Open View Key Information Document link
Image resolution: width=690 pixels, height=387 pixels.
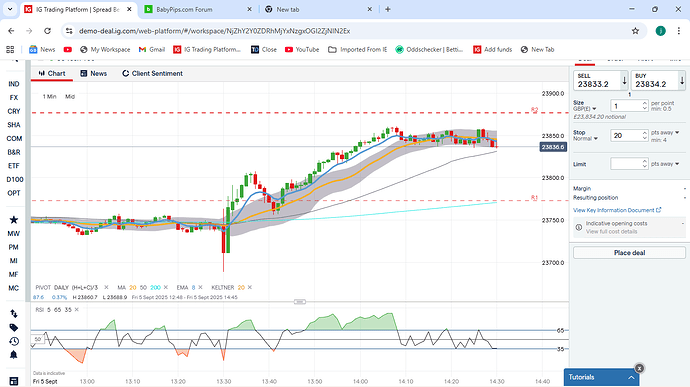pos(617,210)
